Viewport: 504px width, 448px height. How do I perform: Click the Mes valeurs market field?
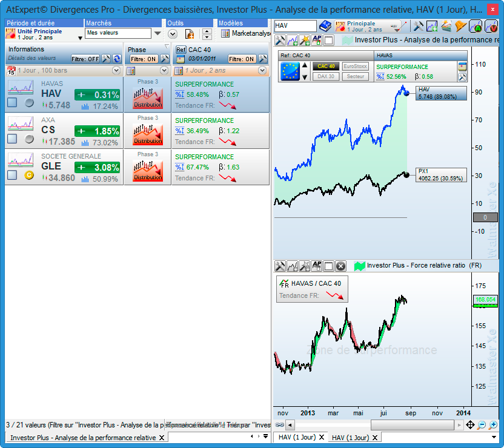(118, 33)
